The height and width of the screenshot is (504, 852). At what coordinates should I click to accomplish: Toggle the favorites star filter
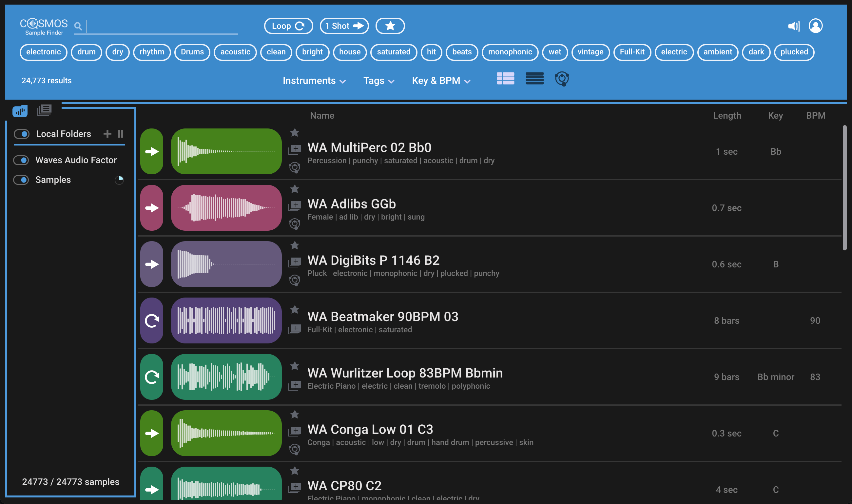(390, 26)
